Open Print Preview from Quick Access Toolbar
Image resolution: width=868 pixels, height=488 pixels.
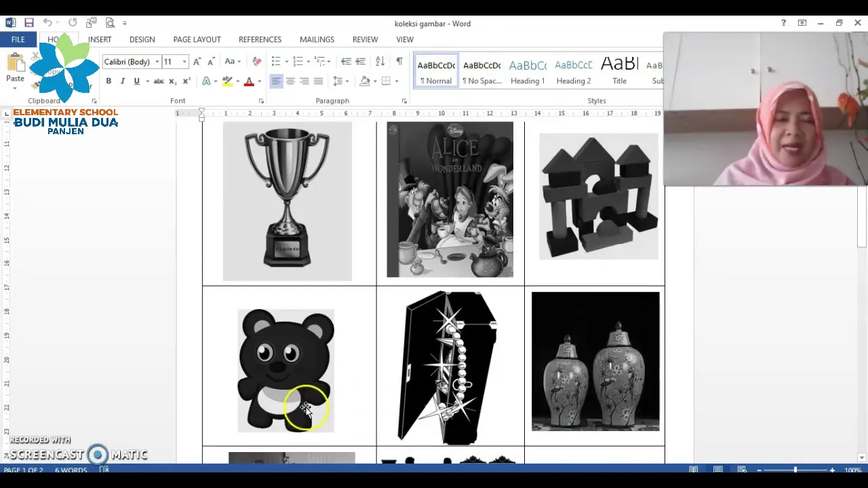(110, 23)
